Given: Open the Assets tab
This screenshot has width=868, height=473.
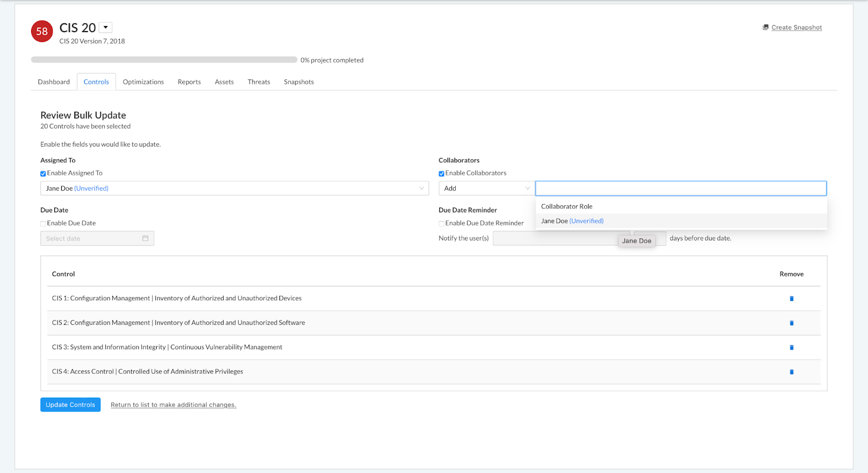Looking at the screenshot, I should point(224,82).
